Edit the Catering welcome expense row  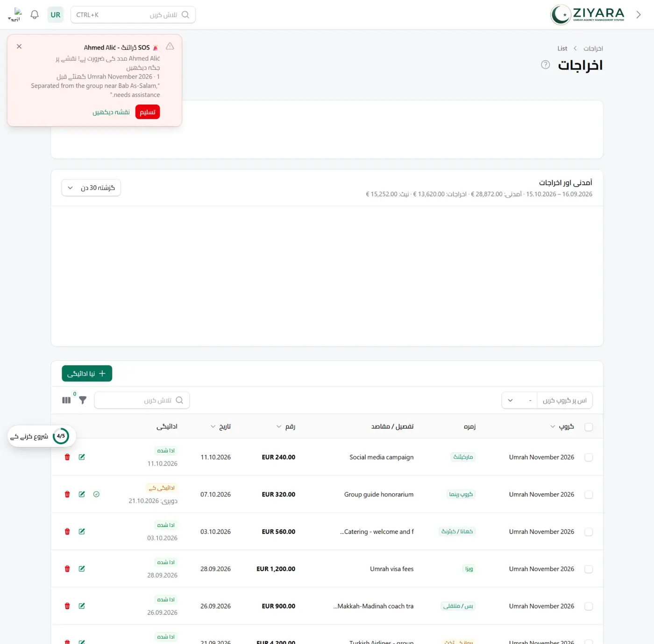click(x=82, y=531)
